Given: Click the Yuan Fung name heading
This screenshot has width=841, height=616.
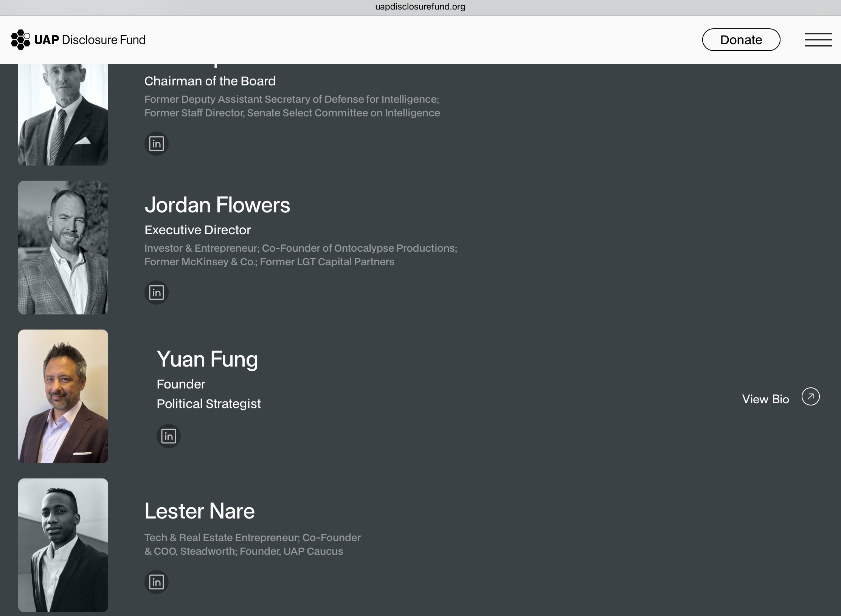Looking at the screenshot, I should coord(207,359).
